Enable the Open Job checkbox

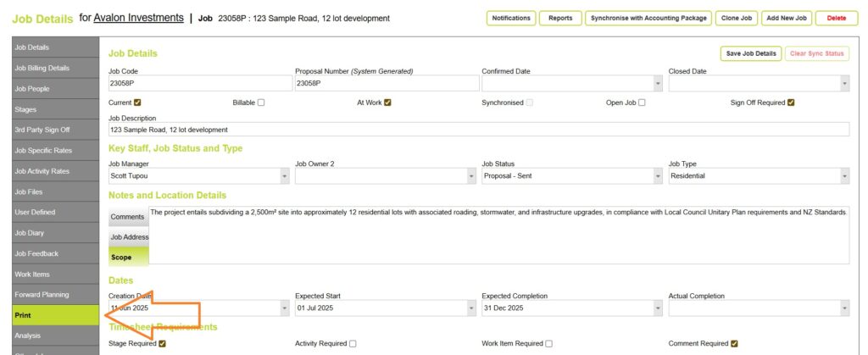point(642,103)
